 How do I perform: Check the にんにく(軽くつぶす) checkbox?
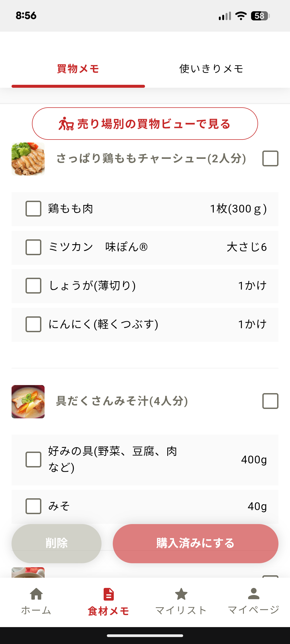click(33, 324)
